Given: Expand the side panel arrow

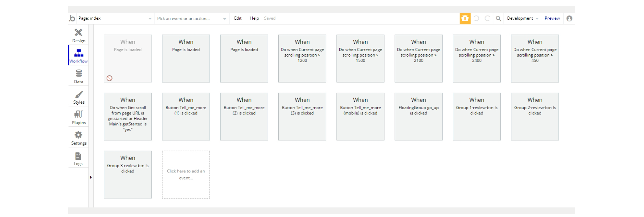Looking at the screenshot, I should pyautogui.click(x=91, y=177).
